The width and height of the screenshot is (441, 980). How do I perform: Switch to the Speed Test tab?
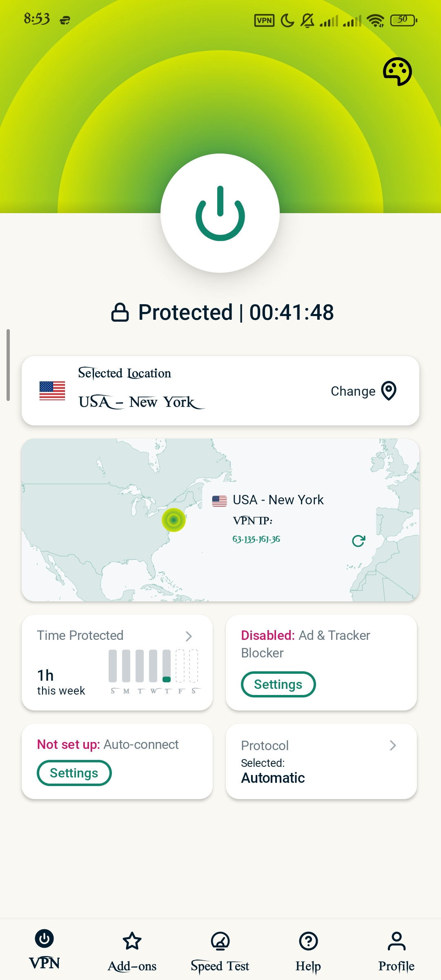coord(220,951)
